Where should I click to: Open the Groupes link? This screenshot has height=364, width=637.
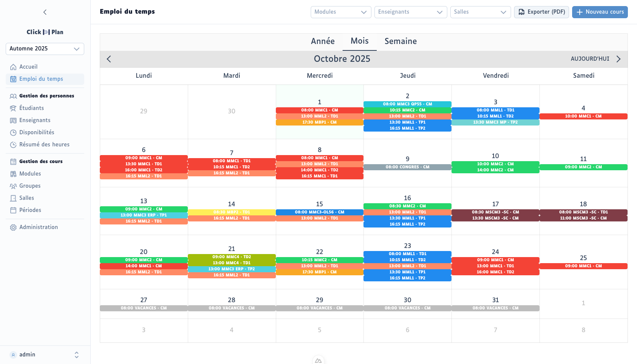[x=45, y=186]
